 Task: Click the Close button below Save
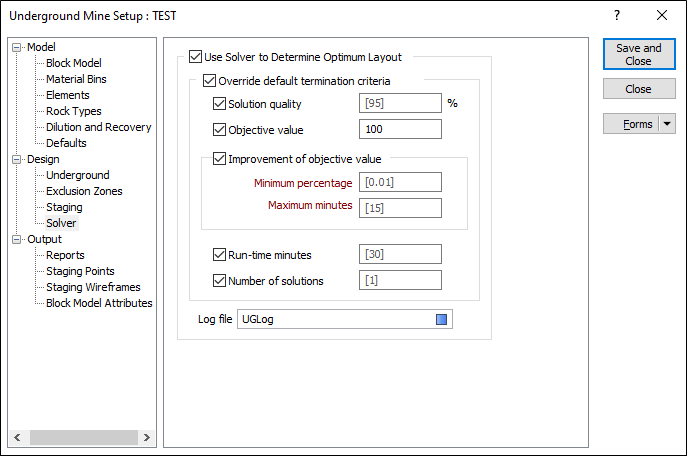click(x=638, y=89)
